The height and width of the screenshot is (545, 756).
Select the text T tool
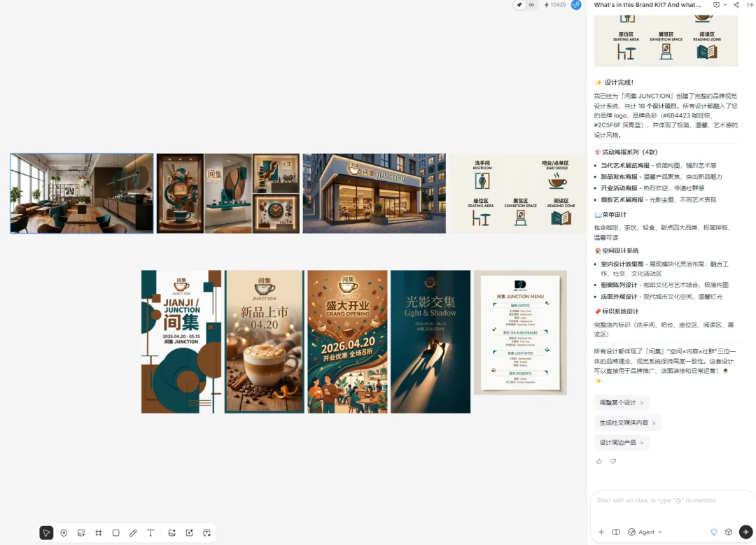pyautogui.click(x=150, y=533)
